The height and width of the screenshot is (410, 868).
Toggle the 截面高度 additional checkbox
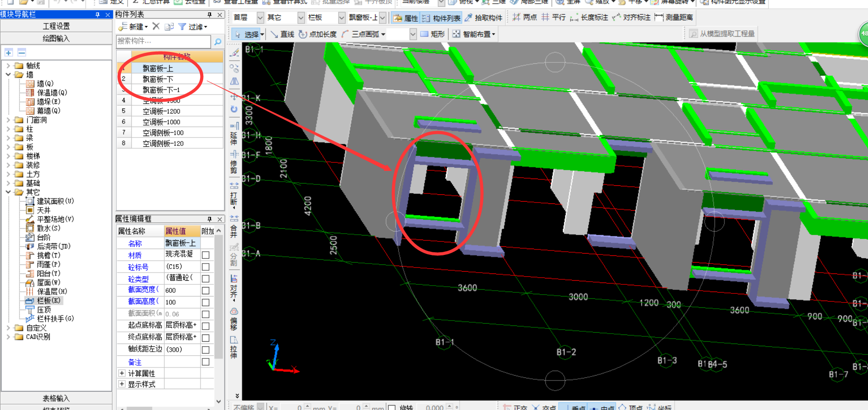[x=205, y=302]
